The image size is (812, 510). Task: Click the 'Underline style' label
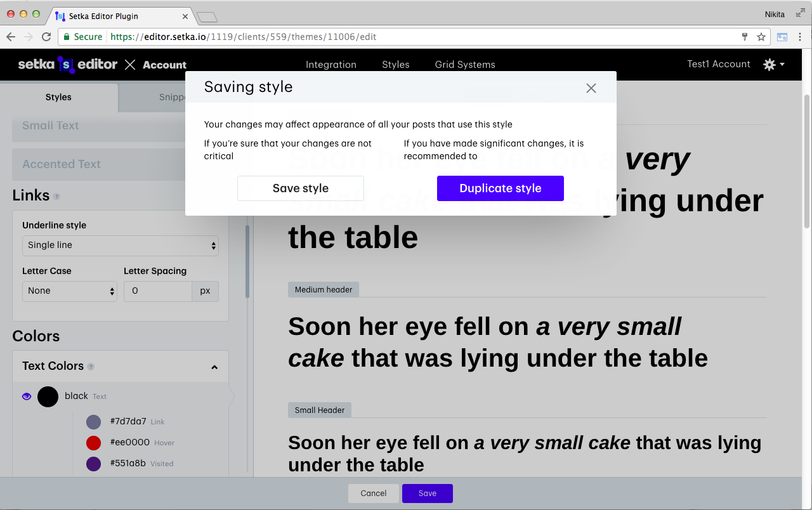tap(54, 225)
